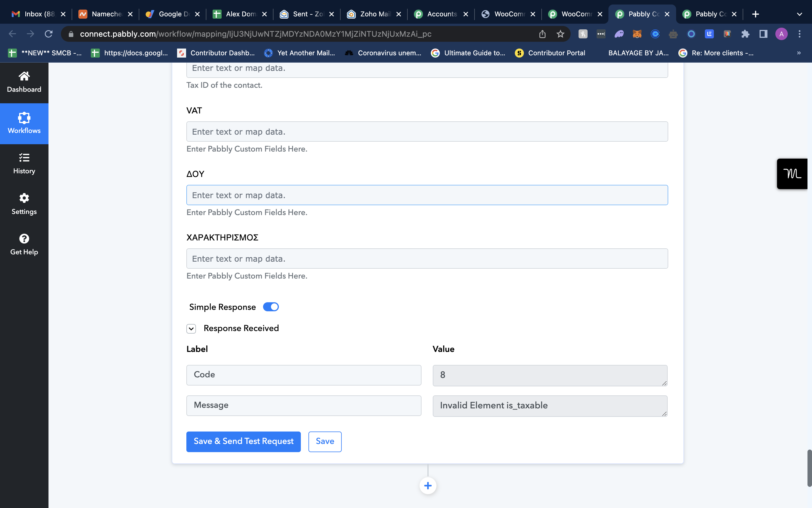
Task: Click the Invalid Element is_taxable value
Action: tap(550, 406)
